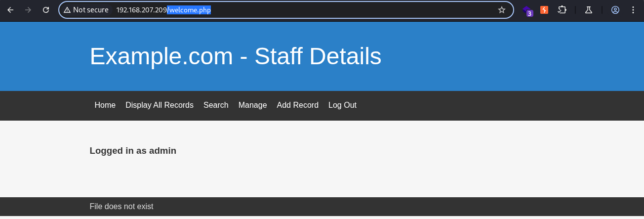
Task: Open the orange lightning bolt extension
Action: point(544,10)
